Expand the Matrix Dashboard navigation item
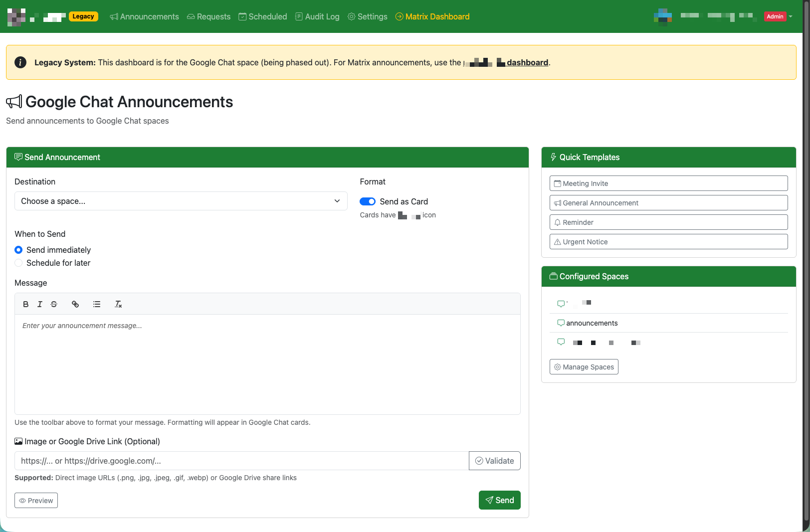Viewport: 810px width, 532px height. pos(432,16)
